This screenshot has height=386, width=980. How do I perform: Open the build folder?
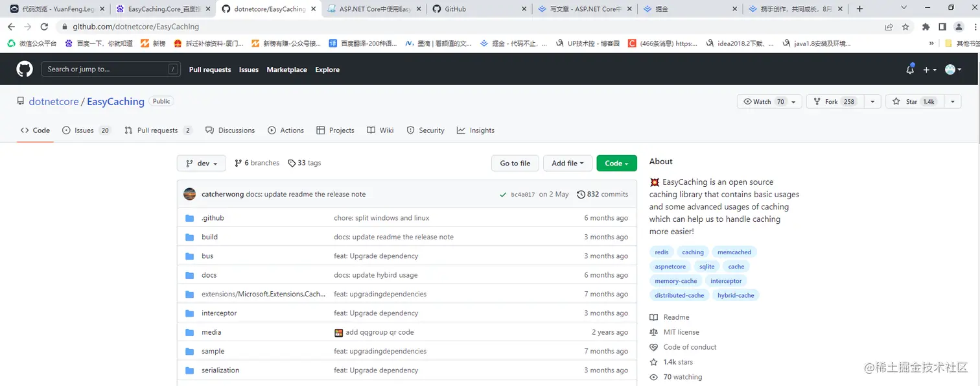[x=209, y=237]
